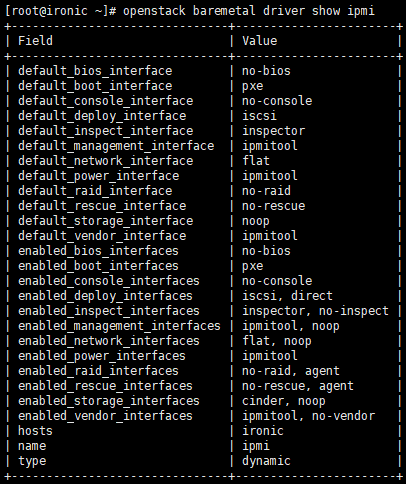Click the 'cinder, noop' value
This screenshot has width=406, height=484.
284,401
